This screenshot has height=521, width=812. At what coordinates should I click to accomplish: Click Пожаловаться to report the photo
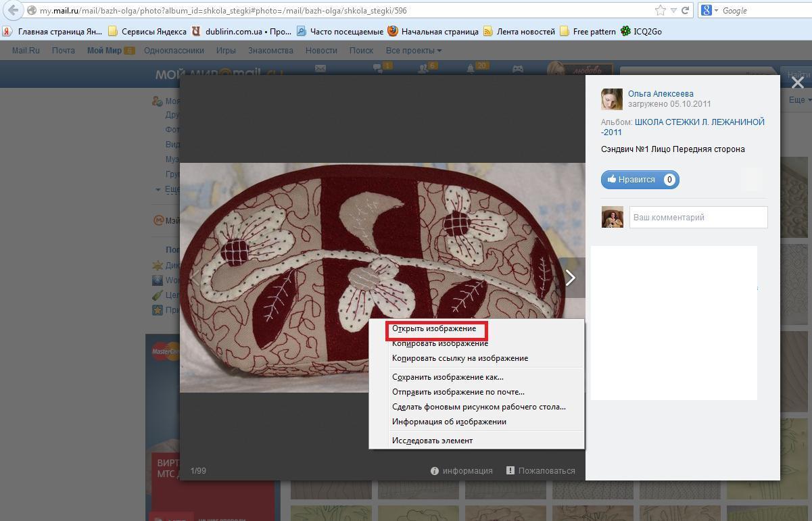(x=541, y=471)
